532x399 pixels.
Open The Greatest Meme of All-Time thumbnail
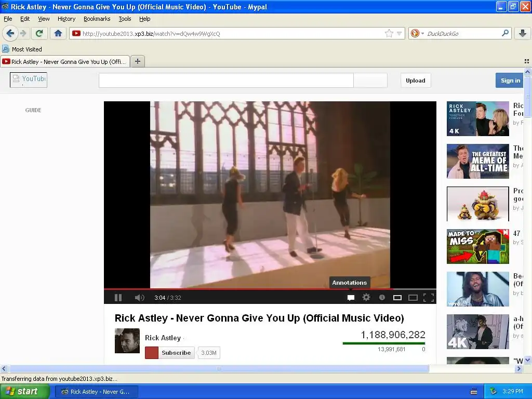tap(478, 161)
